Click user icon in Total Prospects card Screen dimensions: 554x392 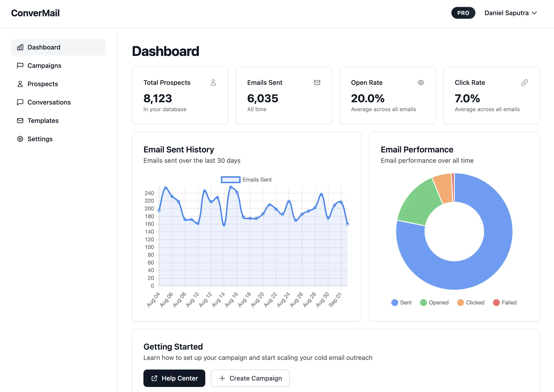(x=213, y=83)
